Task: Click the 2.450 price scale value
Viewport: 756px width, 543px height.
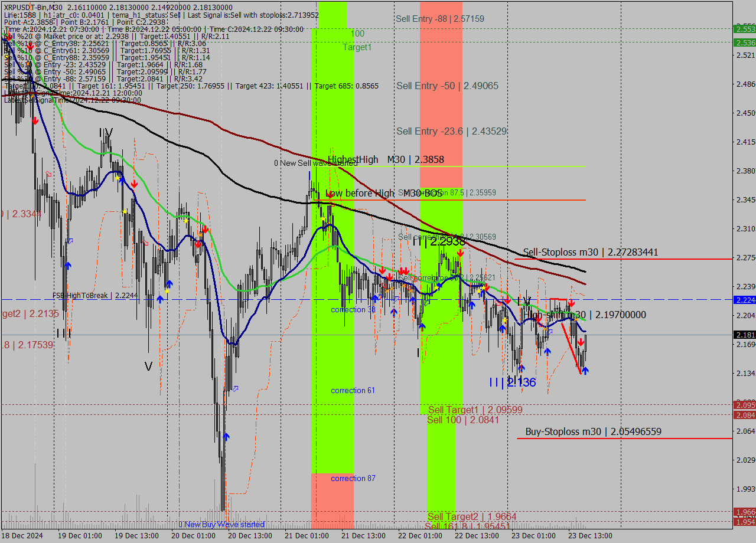Action: [745, 113]
